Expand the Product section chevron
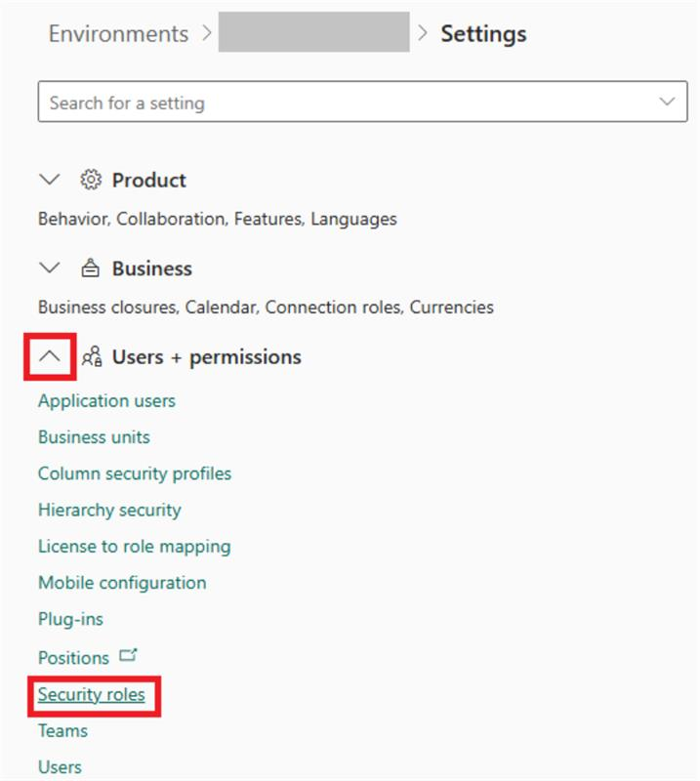 point(49,180)
